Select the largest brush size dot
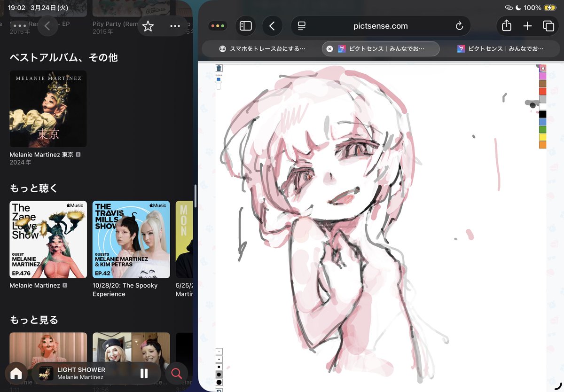Screen dimensions: 564x392 (219, 382)
